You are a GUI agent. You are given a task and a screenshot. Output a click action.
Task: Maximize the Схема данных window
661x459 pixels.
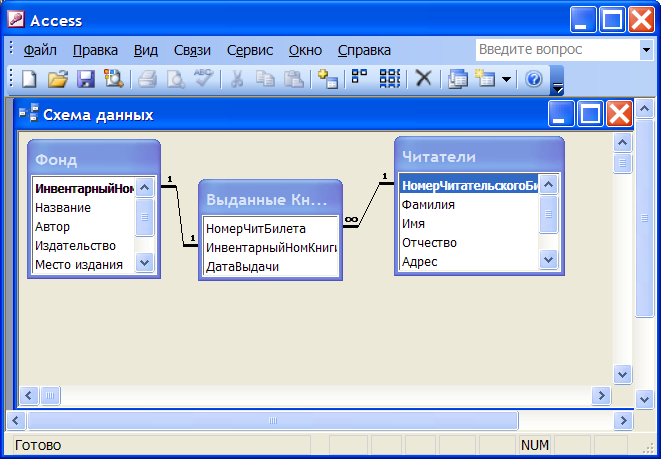(590, 113)
